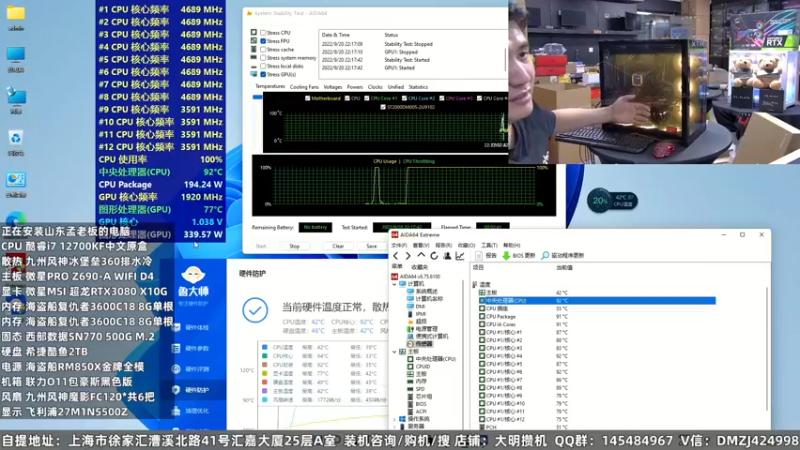Click AIDA64 toolbar Up arrow
The image size is (800, 450).
coord(421,255)
